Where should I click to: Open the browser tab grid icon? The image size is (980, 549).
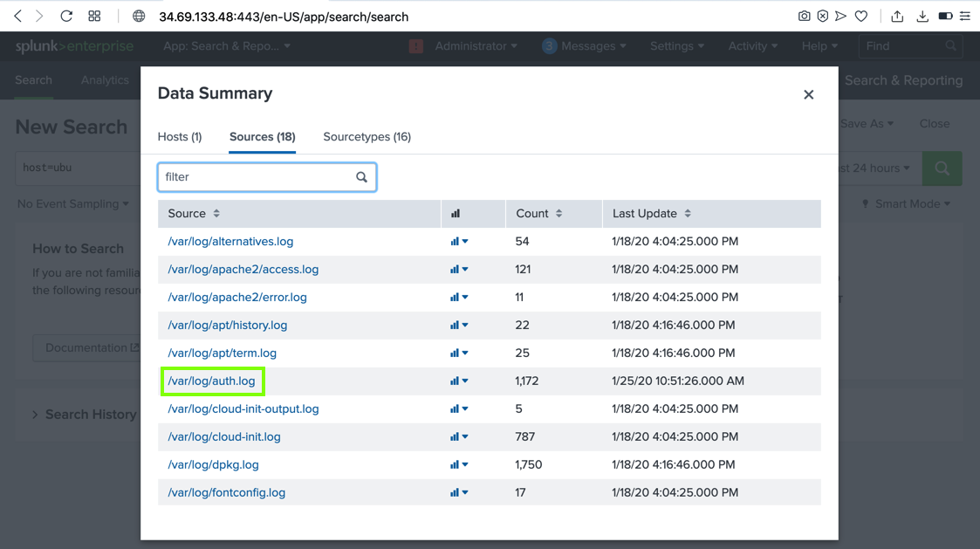[94, 17]
